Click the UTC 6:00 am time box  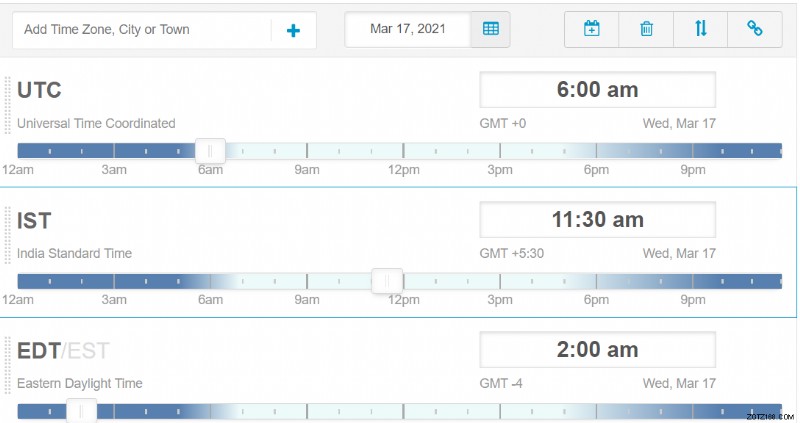597,90
